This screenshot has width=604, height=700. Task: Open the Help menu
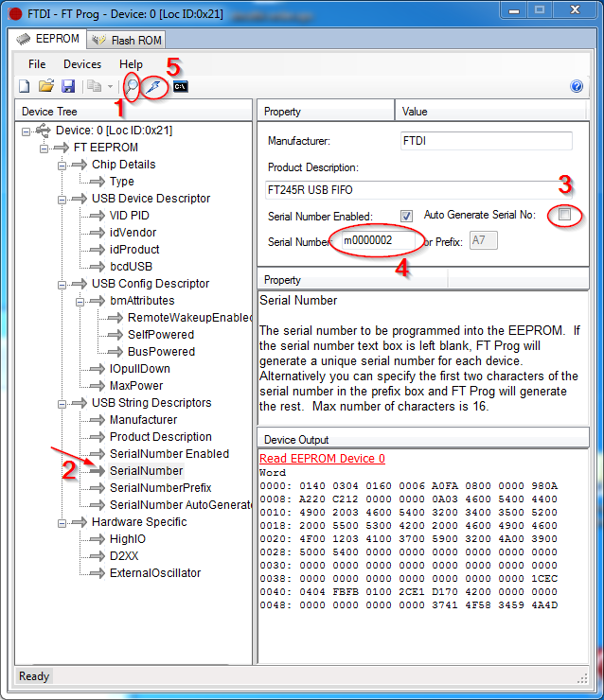tap(131, 64)
